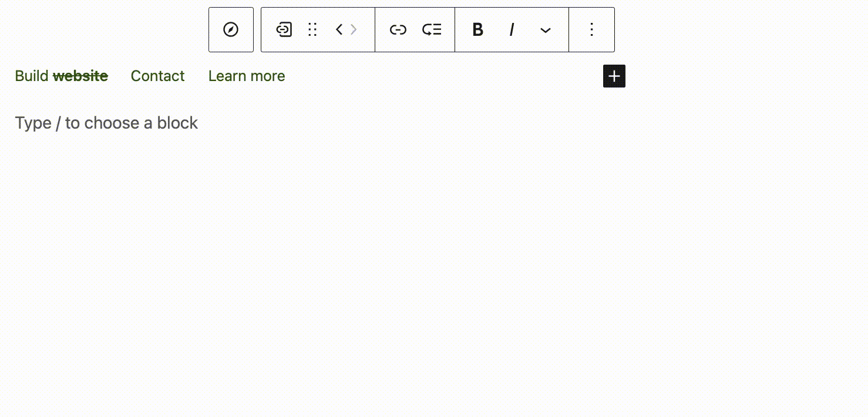Click the Build website navigation item
This screenshot has height=417, width=868.
(x=61, y=76)
